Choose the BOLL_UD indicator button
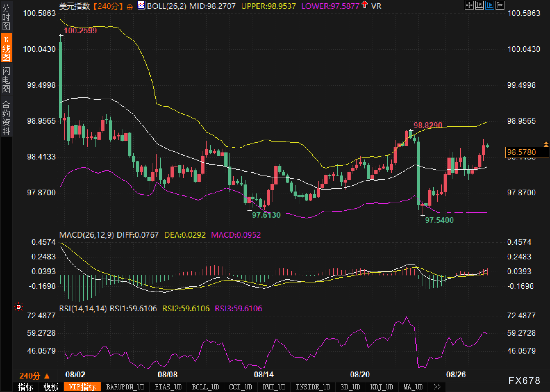 (205, 387)
